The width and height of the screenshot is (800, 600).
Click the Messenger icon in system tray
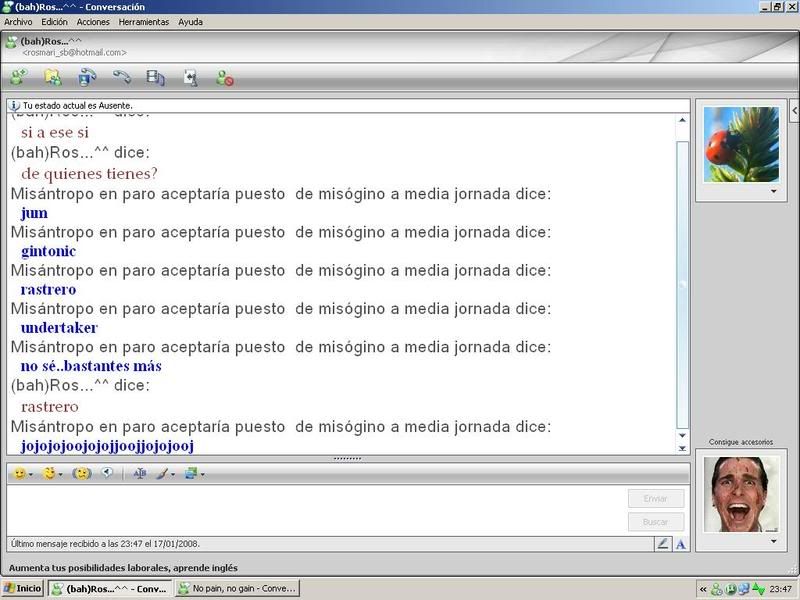tap(717, 589)
